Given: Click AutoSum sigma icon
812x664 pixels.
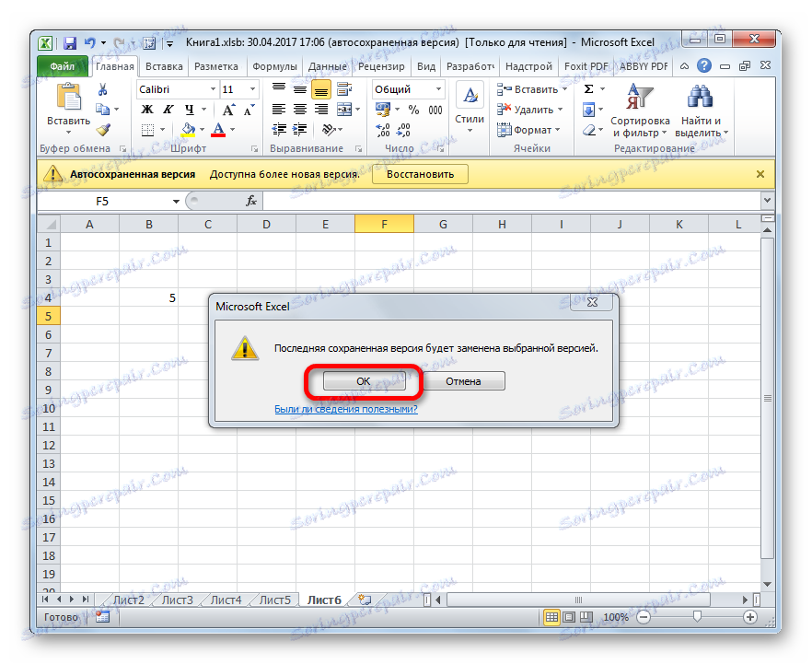Looking at the screenshot, I should pos(589,89).
